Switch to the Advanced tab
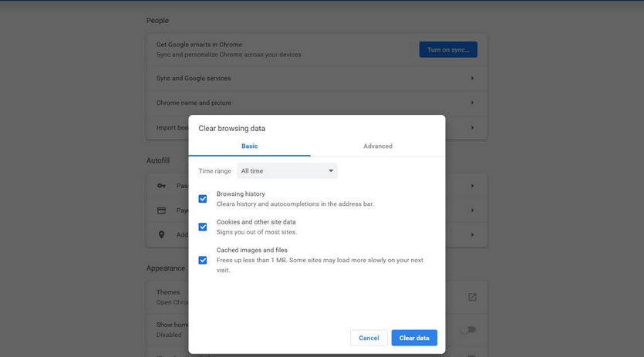 click(378, 146)
